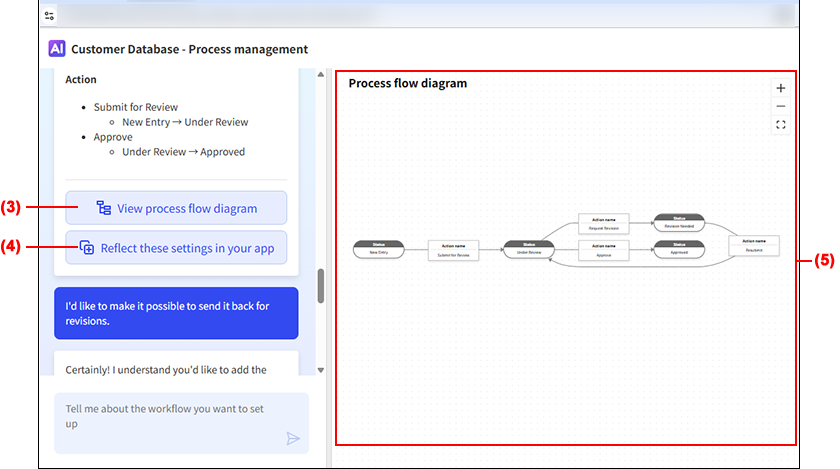
Task: Select the Revision Needed status node
Action: click(x=679, y=223)
